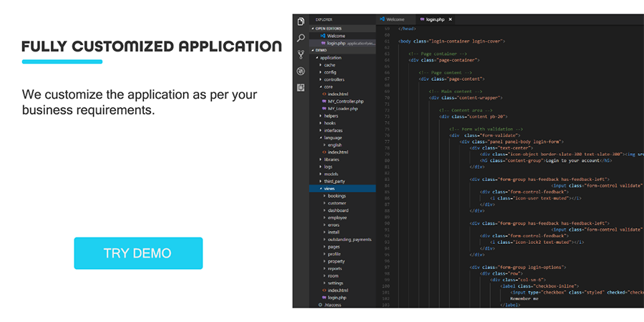This screenshot has height=322, width=644.
Task: Open the Explorer files icon in activity bar
Action: [301, 22]
